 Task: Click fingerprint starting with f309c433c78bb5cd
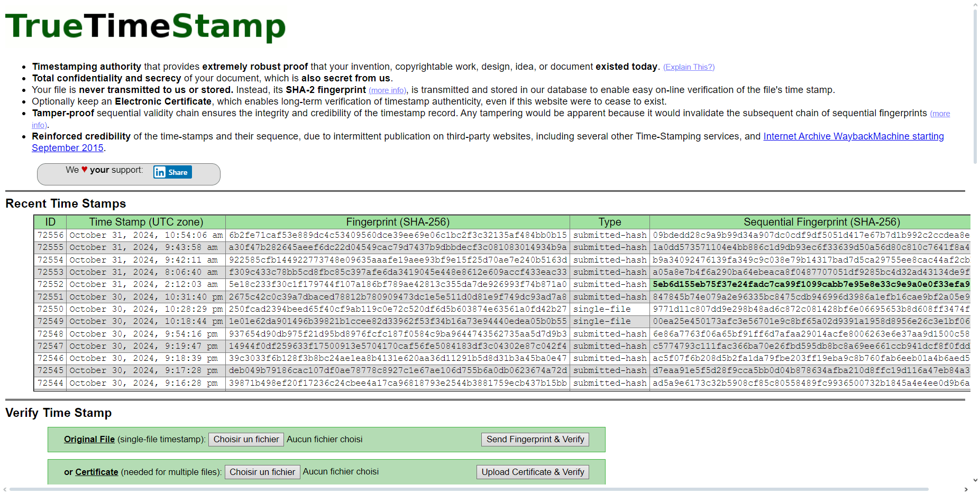click(x=398, y=272)
